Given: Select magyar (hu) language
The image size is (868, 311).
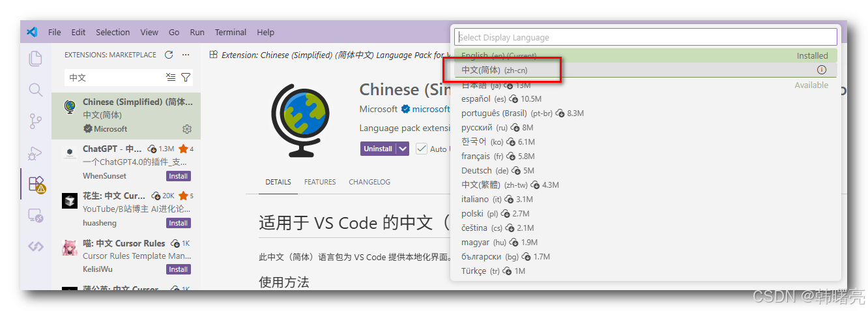Looking at the screenshot, I should click(x=645, y=243).
